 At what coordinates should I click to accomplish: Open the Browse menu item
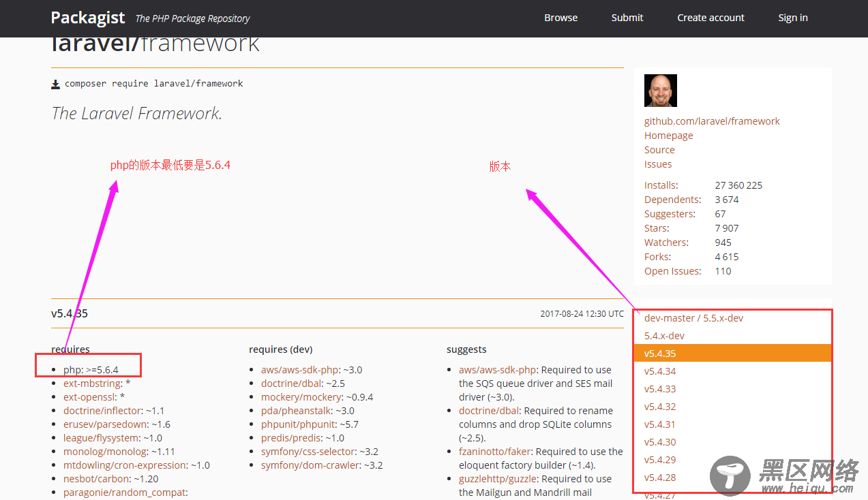[560, 18]
